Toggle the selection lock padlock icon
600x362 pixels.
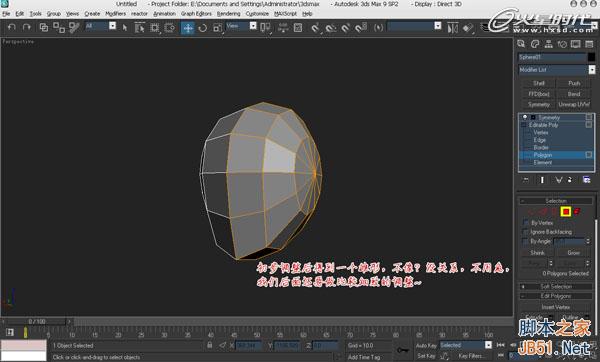point(209,345)
